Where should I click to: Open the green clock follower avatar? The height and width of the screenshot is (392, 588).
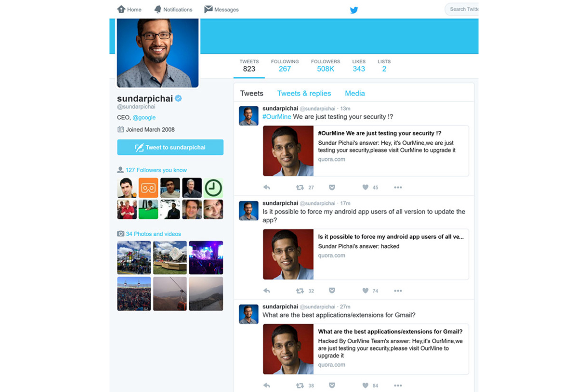pyautogui.click(x=213, y=188)
